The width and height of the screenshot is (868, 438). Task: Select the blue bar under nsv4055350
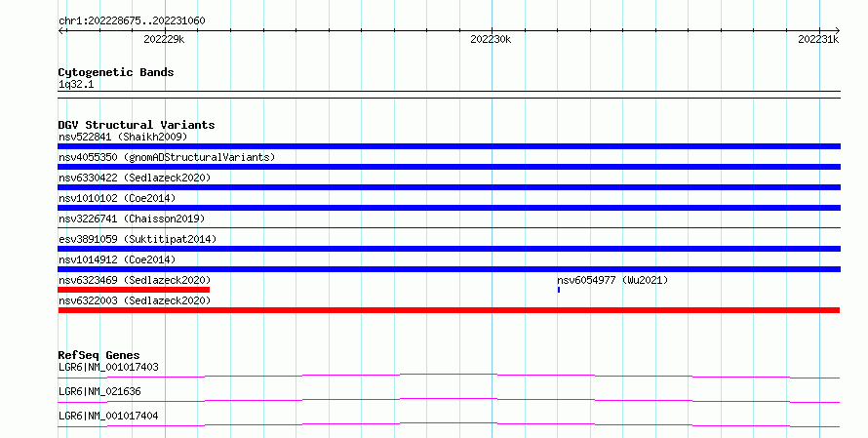449,167
